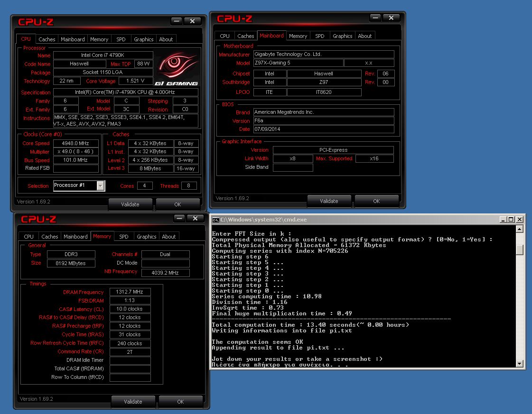Switch to Caches tab in CPU-Z CPU window
Image resolution: width=532 pixels, height=414 pixels.
pos(47,39)
